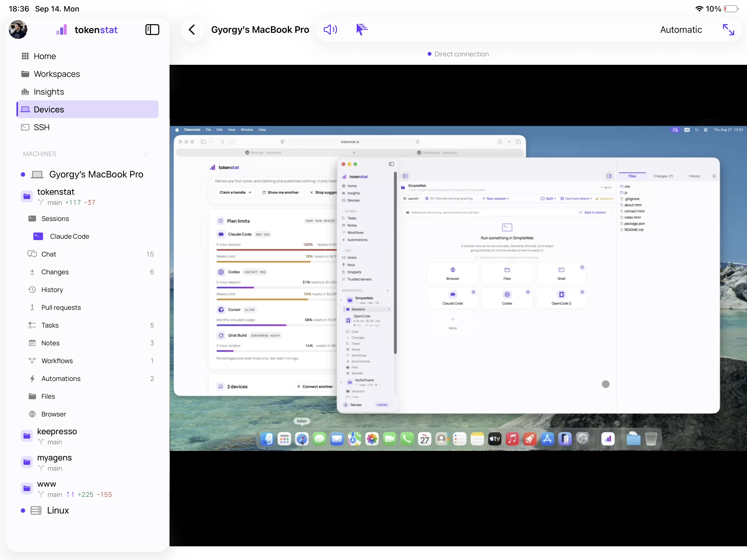Viewport: 747px width, 560px height.
Task: Open the user profile avatar
Action: coord(18,30)
